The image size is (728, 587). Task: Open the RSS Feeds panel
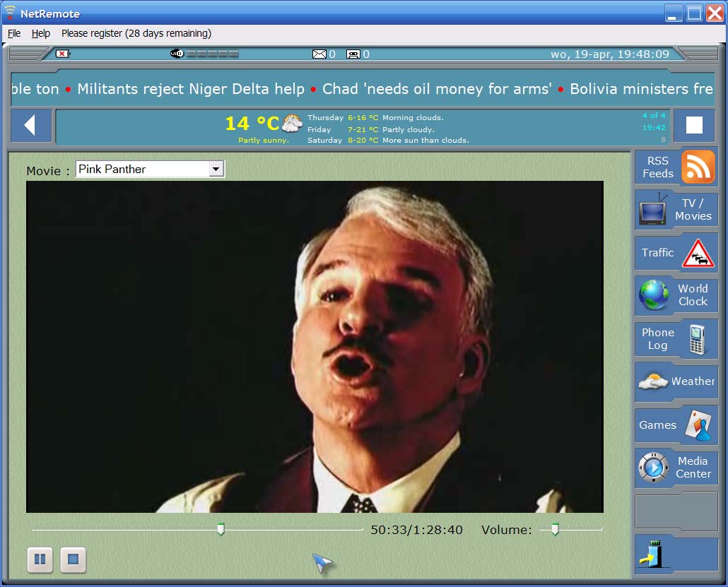pyautogui.click(x=676, y=167)
